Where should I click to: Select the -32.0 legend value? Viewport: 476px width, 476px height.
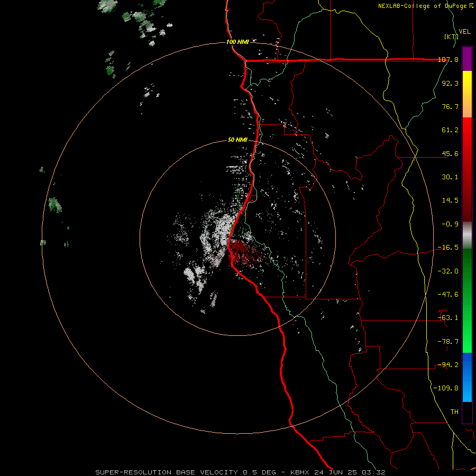click(x=448, y=271)
